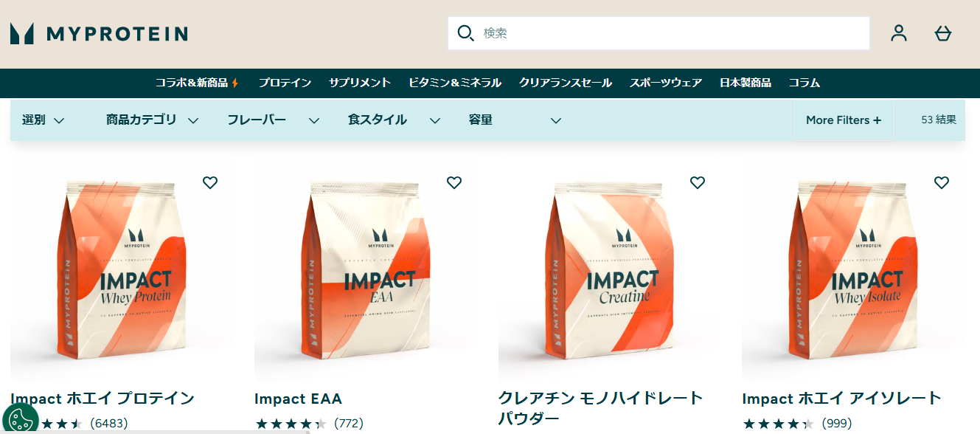Toggle heart on Impact Whey Isolate
The width and height of the screenshot is (980, 434).
tap(942, 182)
